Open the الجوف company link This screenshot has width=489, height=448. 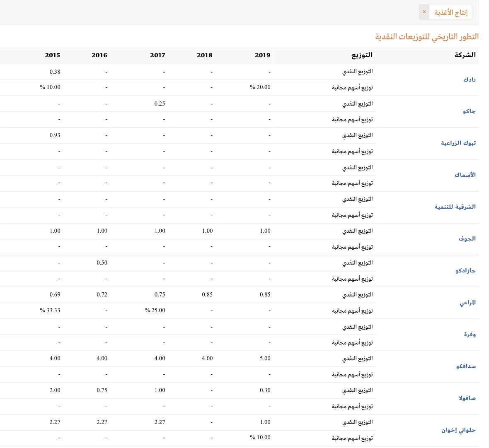click(467, 238)
